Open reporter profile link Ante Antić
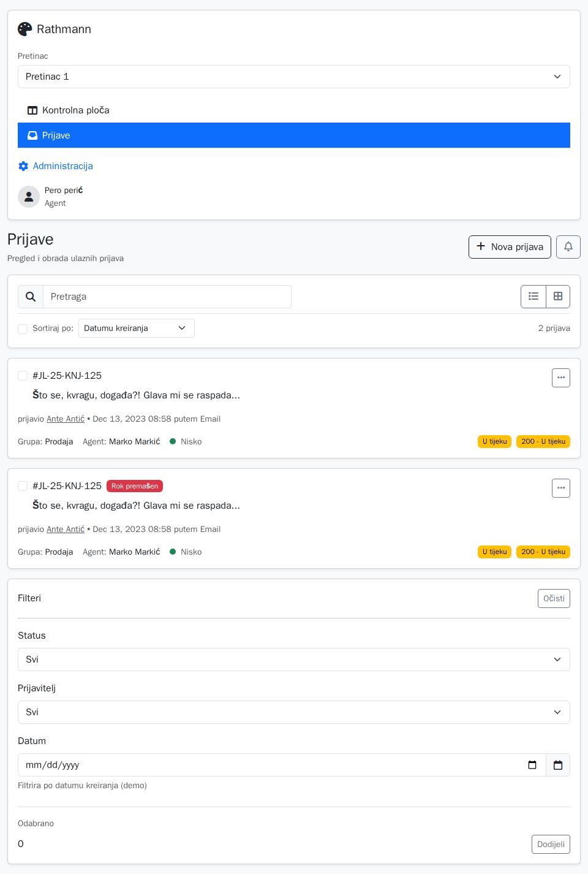The height and width of the screenshot is (874, 588). pos(66,419)
